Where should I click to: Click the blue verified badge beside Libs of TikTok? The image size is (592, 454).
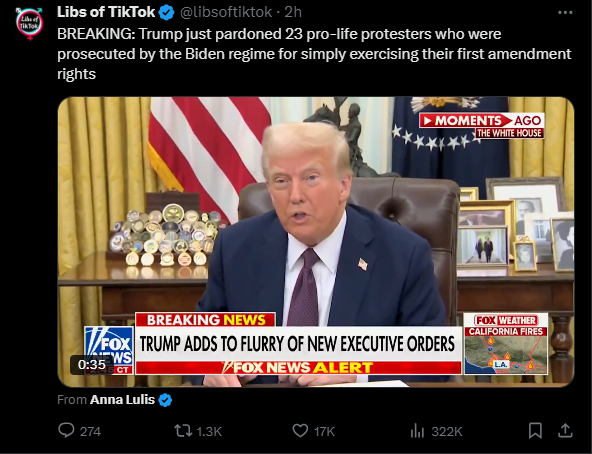click(166, 12)
